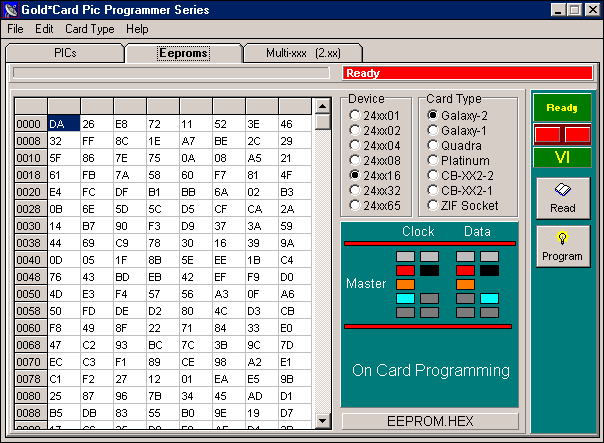Click the orange switch under Data column
604x443 pixels.
(465, 285)
